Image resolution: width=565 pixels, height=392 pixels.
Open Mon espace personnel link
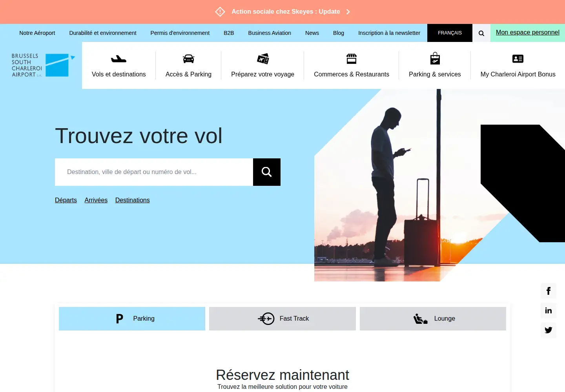pos(528,33)
